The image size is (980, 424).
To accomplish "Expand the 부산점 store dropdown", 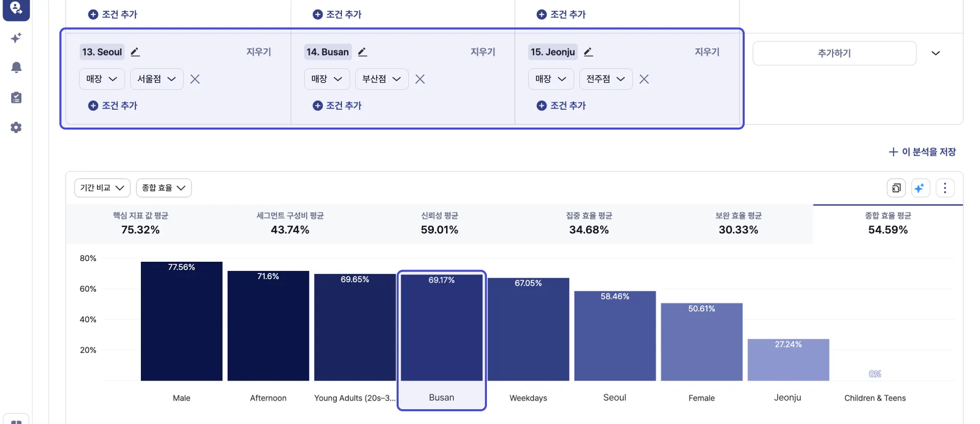I will pyautogui.click(x=381, y=79).
